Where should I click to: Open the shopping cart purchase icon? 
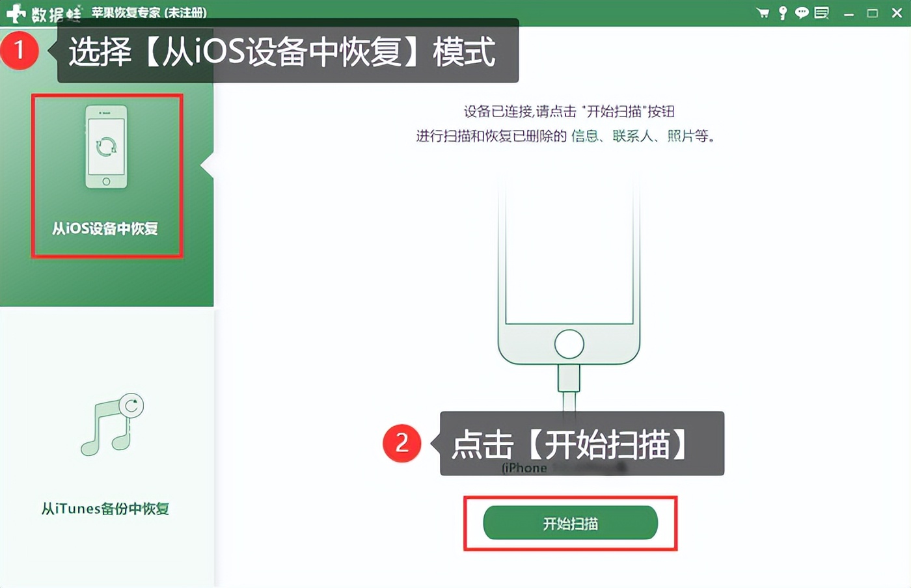(763, 12)
